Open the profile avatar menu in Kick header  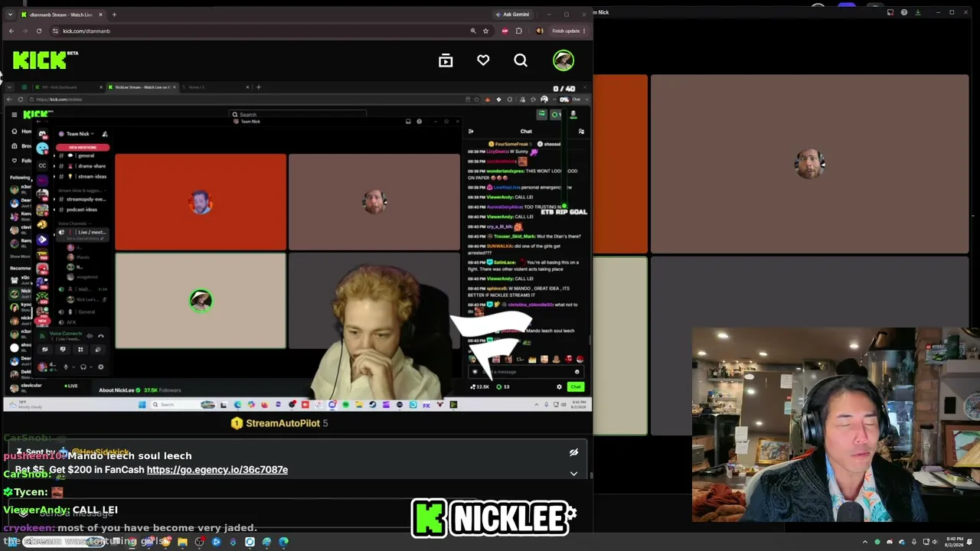pos(563,60)
